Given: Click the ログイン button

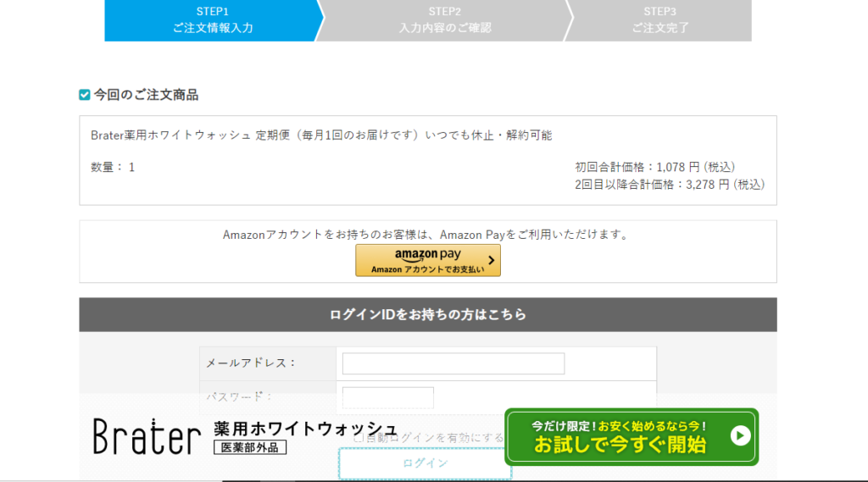Looking at the screenshot, I should click(425, 463).
